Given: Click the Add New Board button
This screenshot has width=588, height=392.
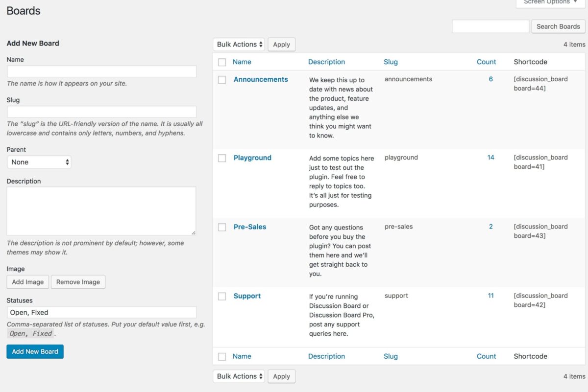Looking at the screenshot, I should point(35,351).
